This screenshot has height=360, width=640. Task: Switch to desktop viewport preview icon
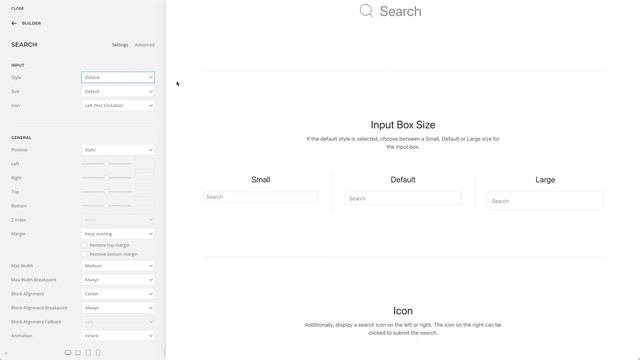click(x=68, y=353)
